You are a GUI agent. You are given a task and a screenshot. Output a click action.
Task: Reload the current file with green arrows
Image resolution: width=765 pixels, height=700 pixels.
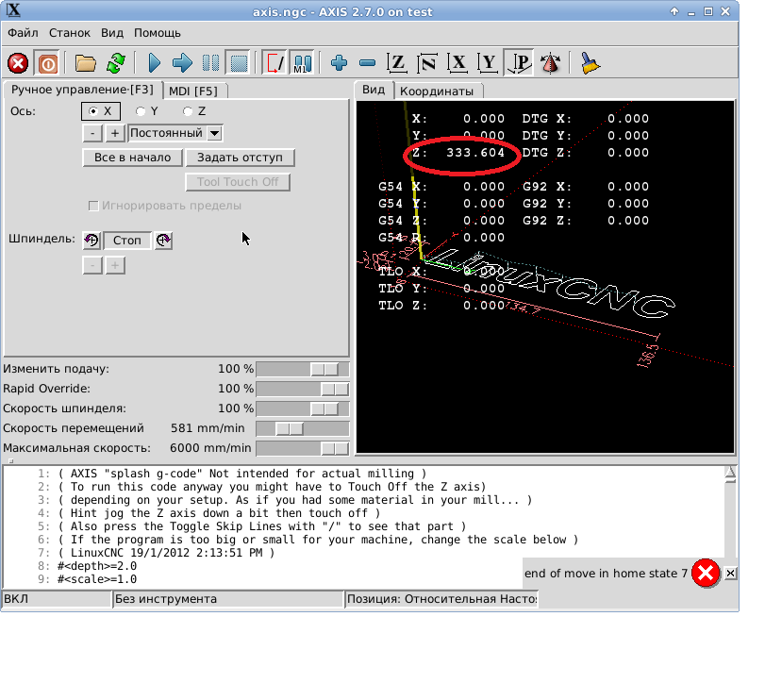click(x=116, y=63)
